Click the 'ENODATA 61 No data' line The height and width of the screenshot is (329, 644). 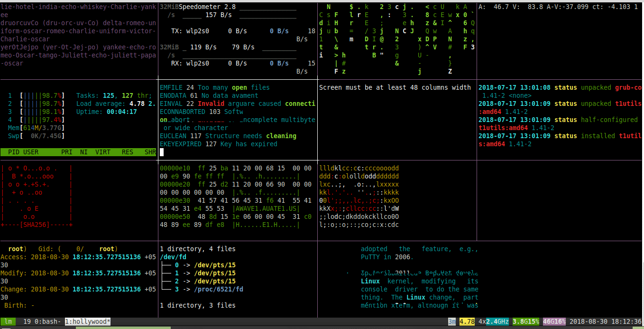pyautogui.click(x=209, y=95)
